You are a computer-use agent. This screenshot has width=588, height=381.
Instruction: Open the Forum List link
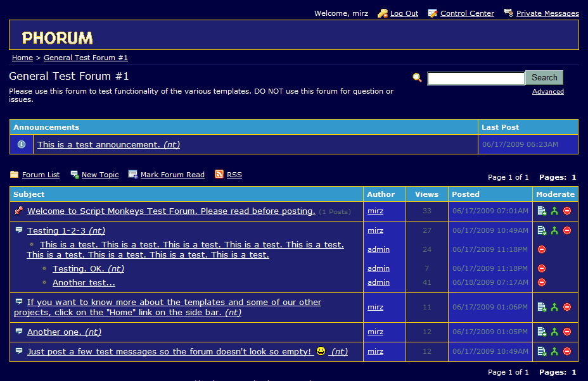pos(41,175)
